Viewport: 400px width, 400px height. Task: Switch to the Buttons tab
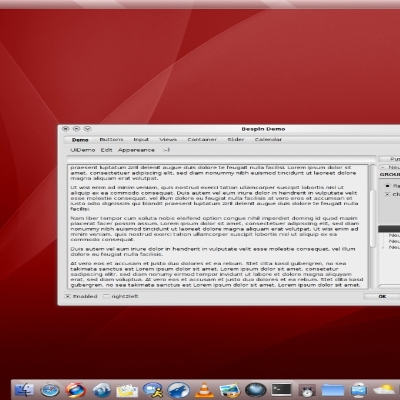[111, 140]
